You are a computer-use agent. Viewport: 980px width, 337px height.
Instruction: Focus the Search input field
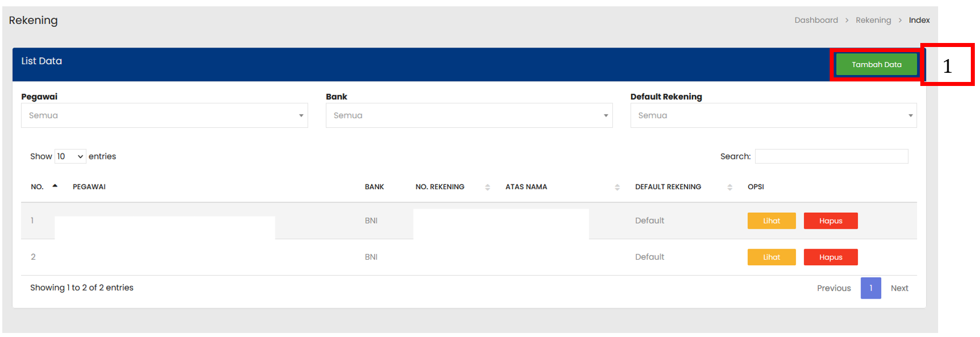[831, 156]
